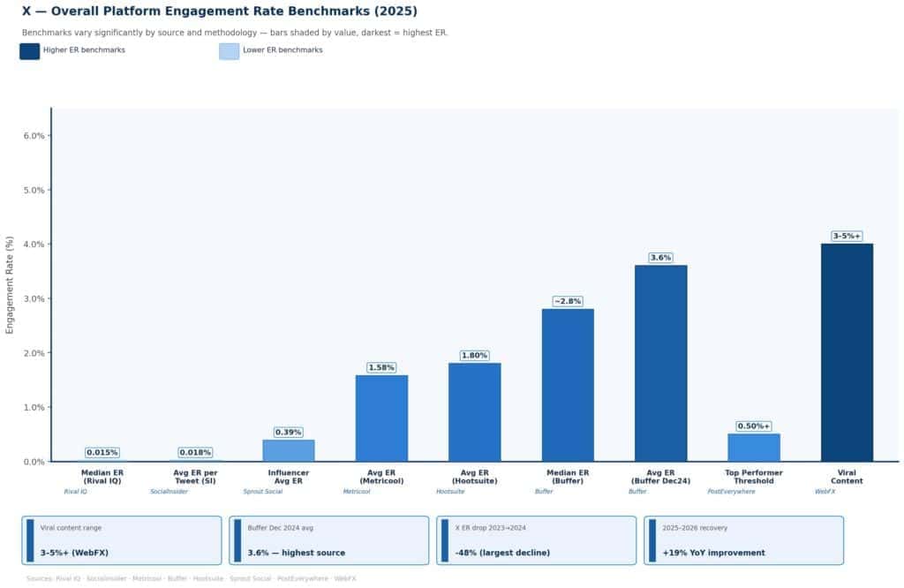Viewport: 904px width, 588px height.
Task: Select the 2025–2026 recovery card
Action: click(x=743, y=540)
